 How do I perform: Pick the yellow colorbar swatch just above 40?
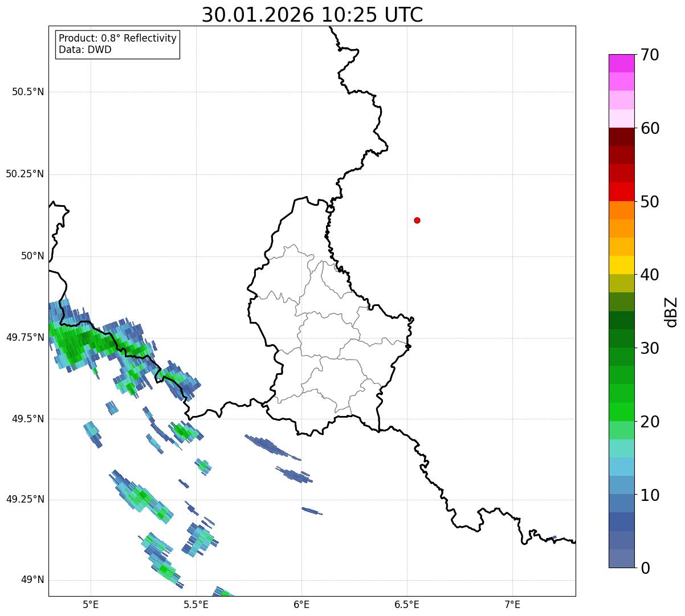621,265
